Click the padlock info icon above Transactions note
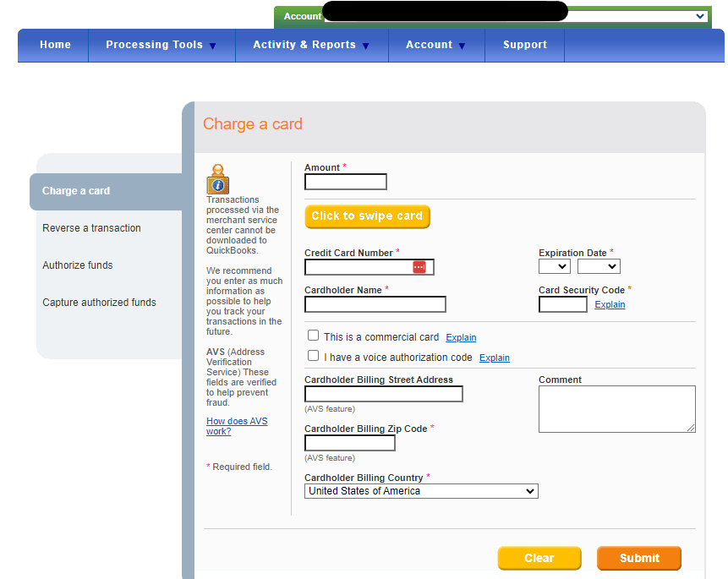This screenshot has width=728, height=579. point(217,176)
